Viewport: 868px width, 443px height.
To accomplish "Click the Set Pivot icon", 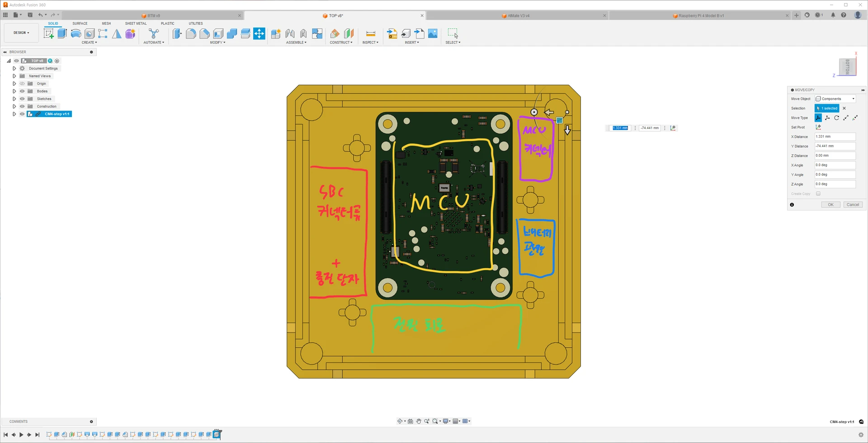I will [818, 127].
